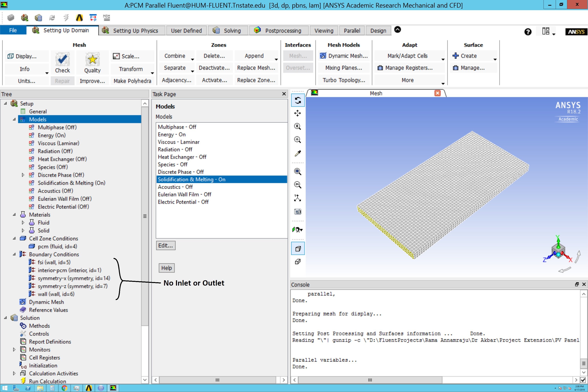
Task: Click the axis triad in Mesh window
Action: point(558,252)
